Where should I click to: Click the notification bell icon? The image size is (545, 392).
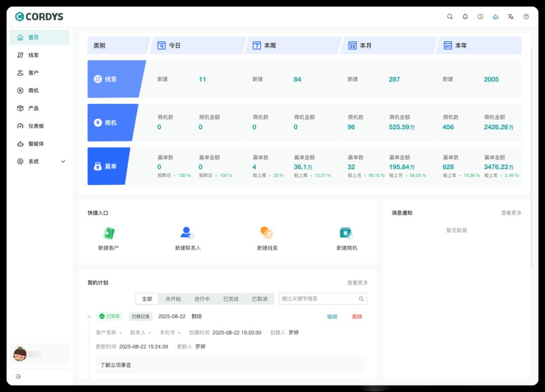(x=465, y=17)
